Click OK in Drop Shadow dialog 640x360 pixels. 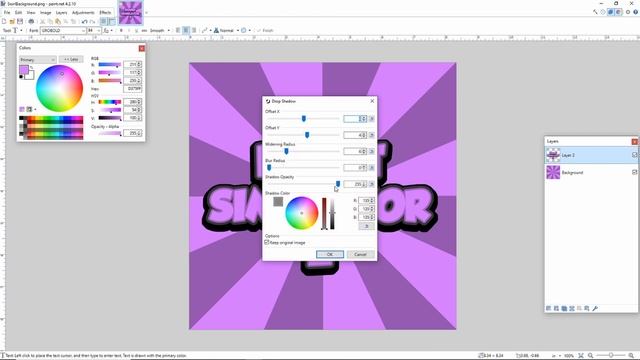click(x=330, y=254)
